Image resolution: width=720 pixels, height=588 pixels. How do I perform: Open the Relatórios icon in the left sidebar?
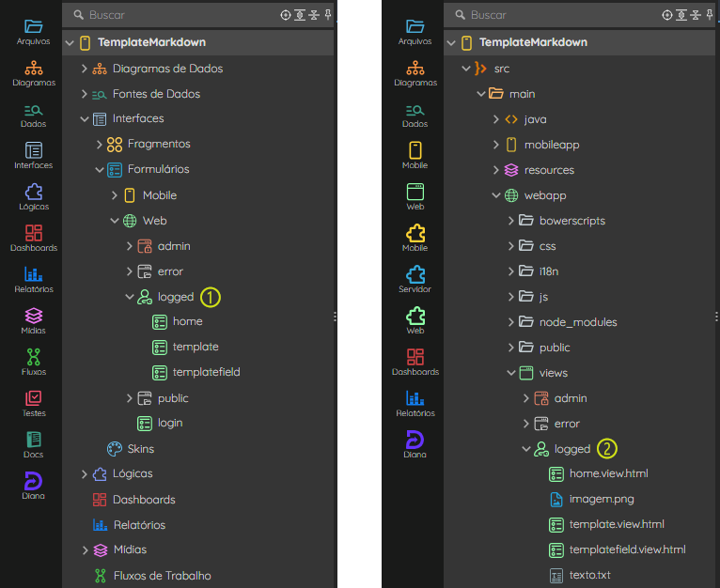[x=34, y=280]
